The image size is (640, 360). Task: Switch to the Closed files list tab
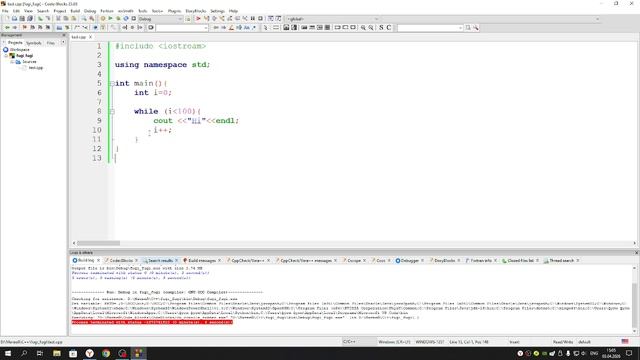pyautogui.click(x=520, y=260)
